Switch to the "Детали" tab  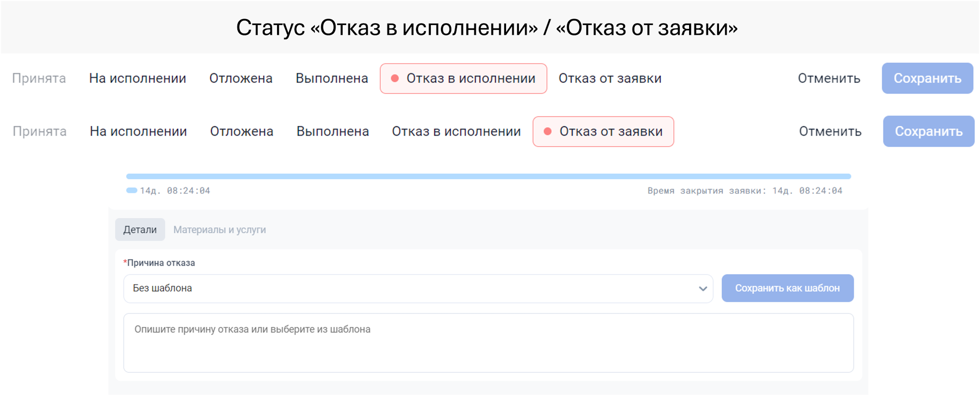coord(140,230)
